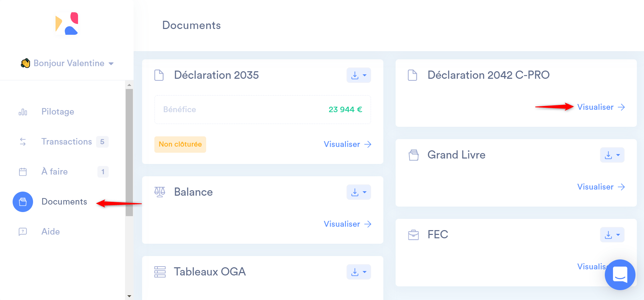
Task: Open Déclaration 2035 download dropdown
Action: coord(358,75)
